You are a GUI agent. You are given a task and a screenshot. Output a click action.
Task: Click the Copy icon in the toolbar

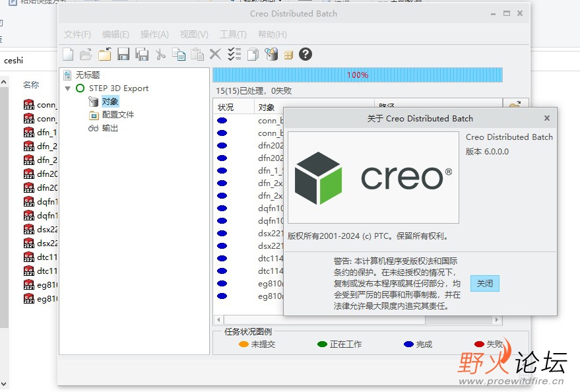point(179,54)
